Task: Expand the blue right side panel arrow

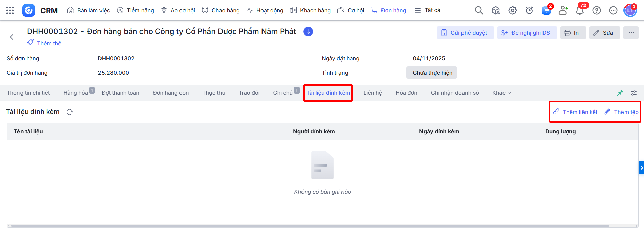Action: pyautogui.click(x=641, y=168)
